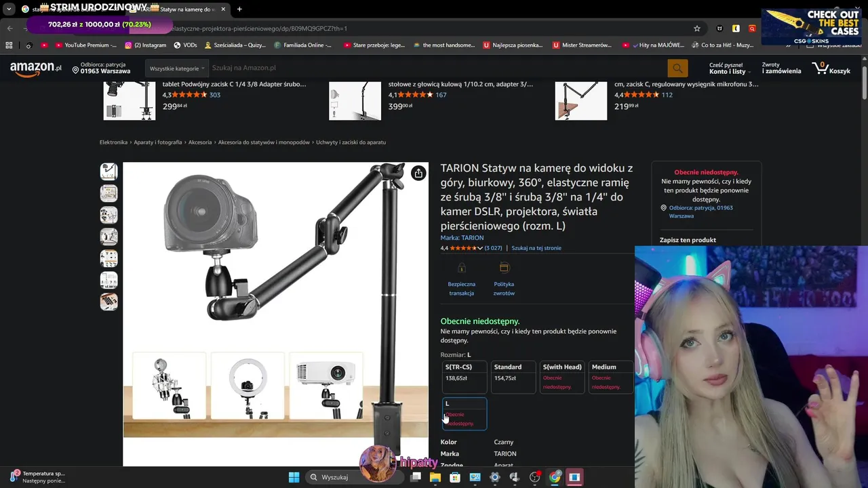Open File Explorer from the taskbar
The image size is (868, 488).
pyautogui.click(x=435, y=477)
